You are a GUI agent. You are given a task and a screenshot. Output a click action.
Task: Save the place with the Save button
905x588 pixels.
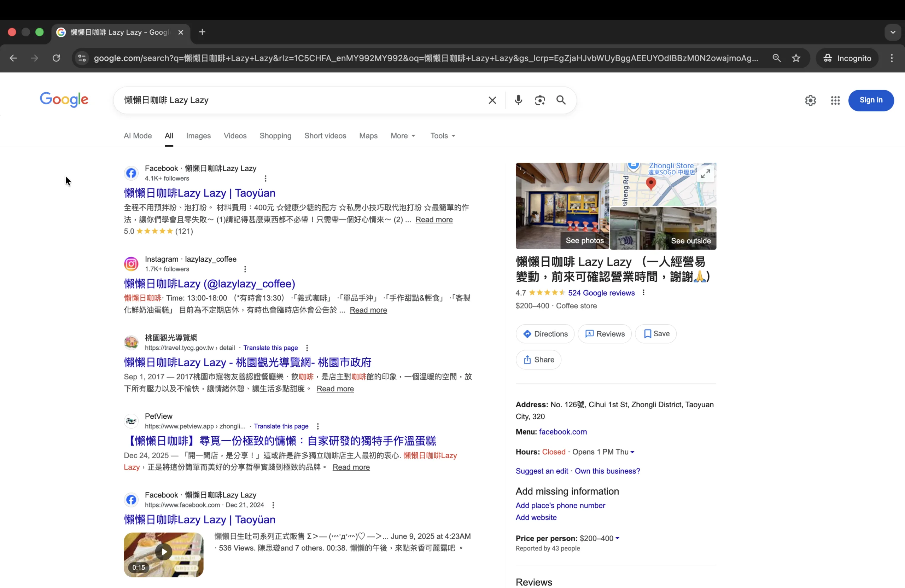pos(656,333)
